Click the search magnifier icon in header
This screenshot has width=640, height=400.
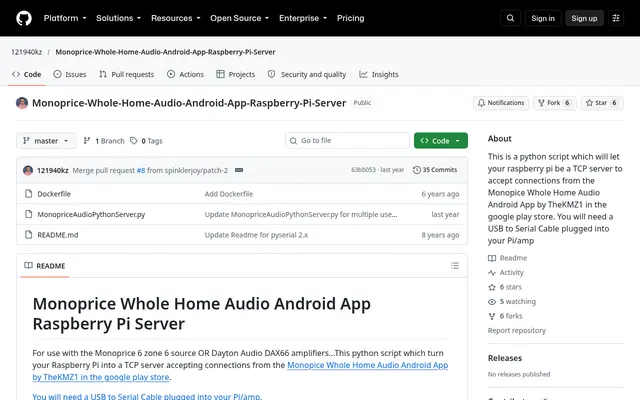click(510, 18)
